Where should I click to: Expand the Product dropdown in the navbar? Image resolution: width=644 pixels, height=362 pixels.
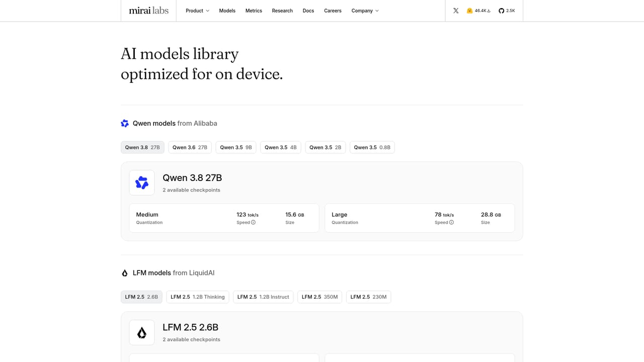[197, 11]
